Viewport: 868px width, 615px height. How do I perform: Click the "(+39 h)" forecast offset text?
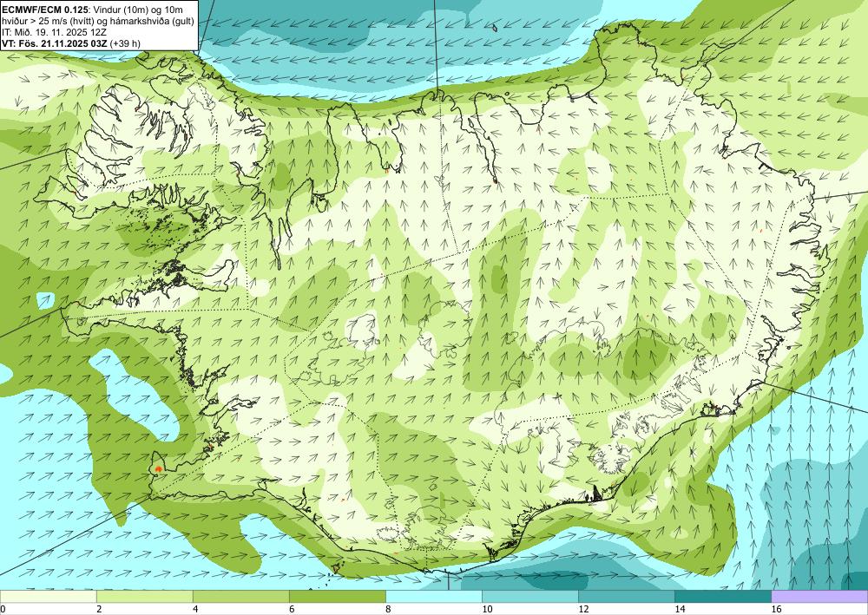coord(125,43)
